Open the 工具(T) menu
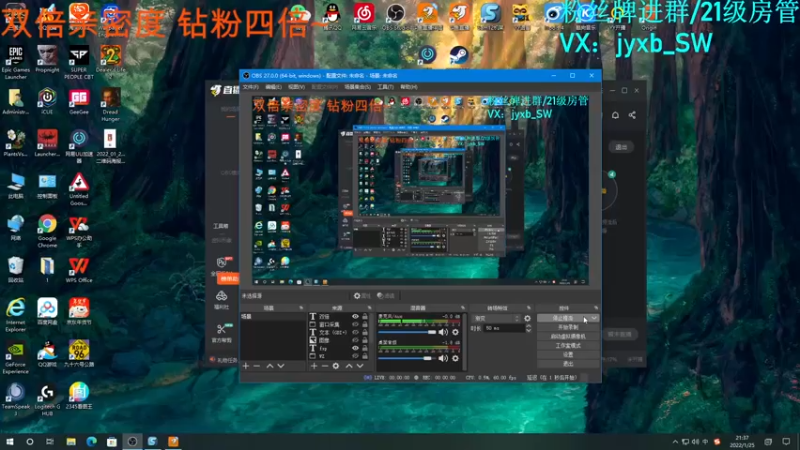This screenshot has height=450, width=800. (385, 87)
